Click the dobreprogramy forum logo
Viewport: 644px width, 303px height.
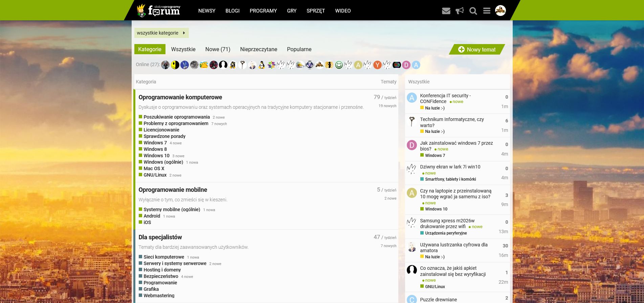(x=159, y=11)
